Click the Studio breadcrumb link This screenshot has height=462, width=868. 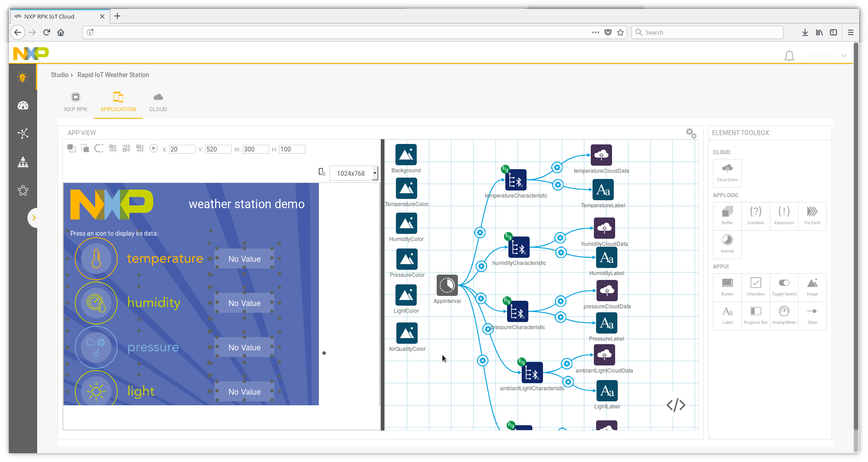pyautogui.click(x=59, y=75)
